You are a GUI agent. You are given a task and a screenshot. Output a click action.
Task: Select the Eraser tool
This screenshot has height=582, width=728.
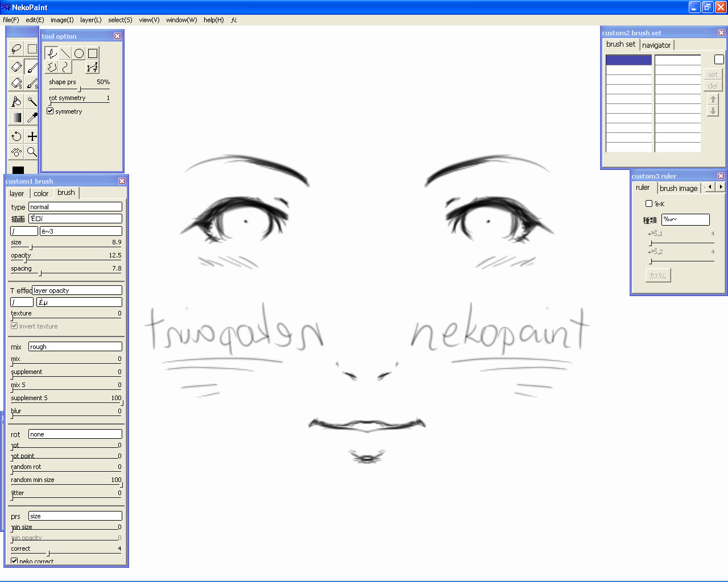[16, 66]
